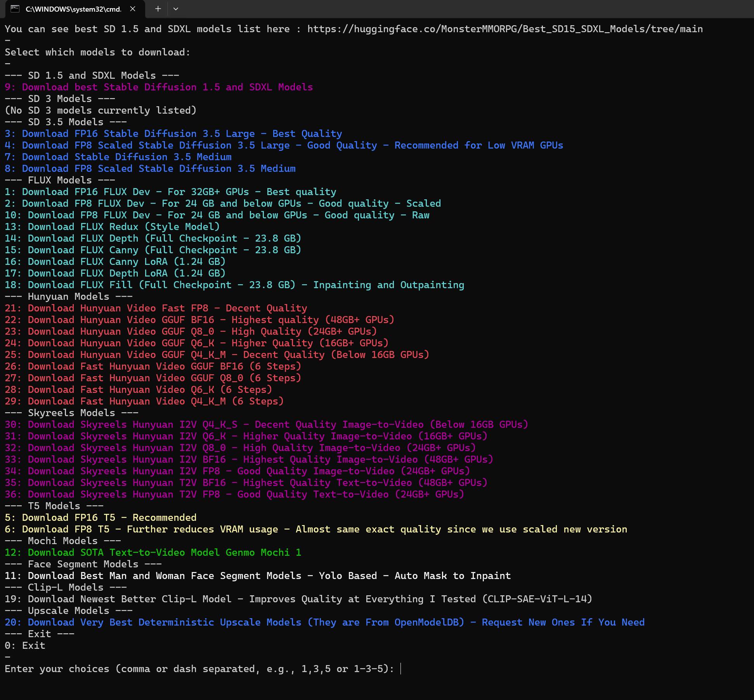Screen dimensions: 754x700
Task: Click Skyreels Hunyuan I2V Q4_K_S line
Action: click(x=266, y=425)
